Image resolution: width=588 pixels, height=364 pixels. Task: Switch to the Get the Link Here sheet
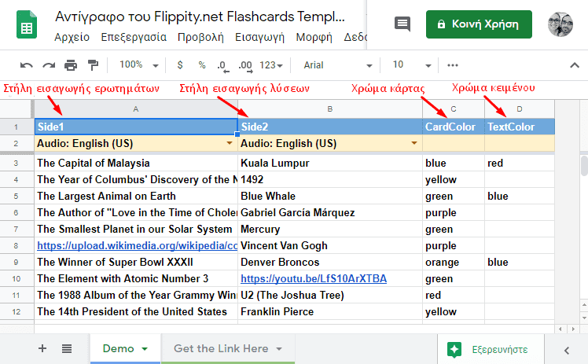228,348
